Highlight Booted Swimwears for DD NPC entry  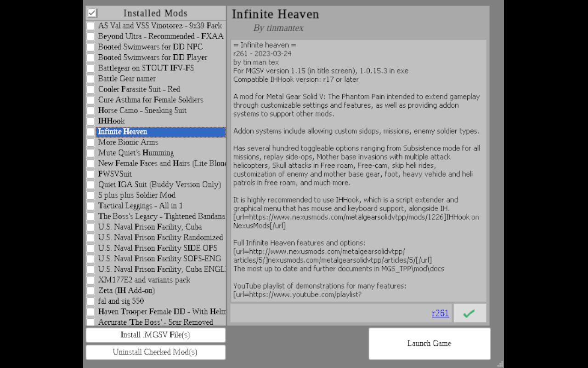150,47
